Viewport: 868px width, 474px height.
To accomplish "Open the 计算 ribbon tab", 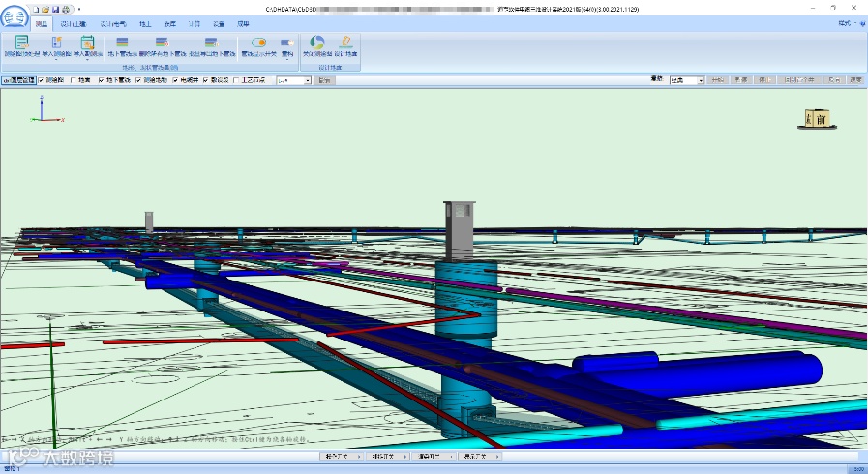I will click(x=195, y=24).
